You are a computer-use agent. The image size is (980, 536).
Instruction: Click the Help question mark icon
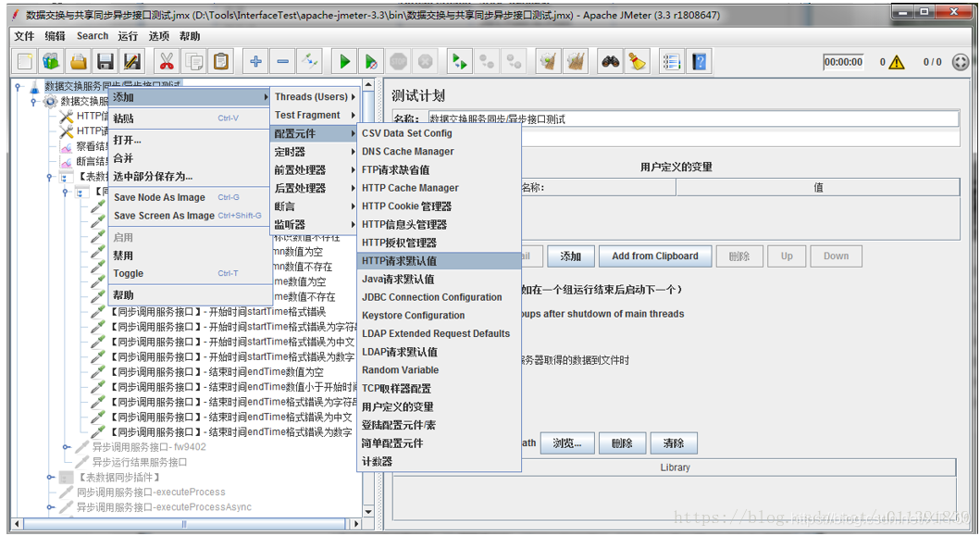[x=699, y=61]
